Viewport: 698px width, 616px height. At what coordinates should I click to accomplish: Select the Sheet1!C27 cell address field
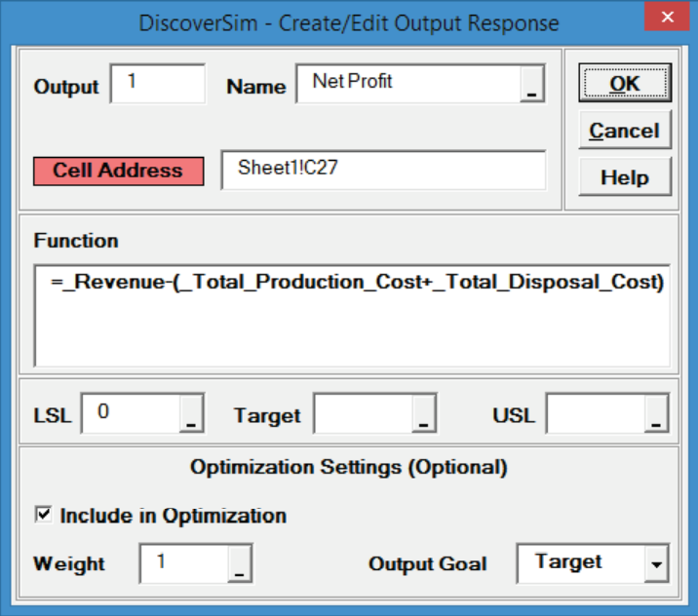(x=382, y=171)
